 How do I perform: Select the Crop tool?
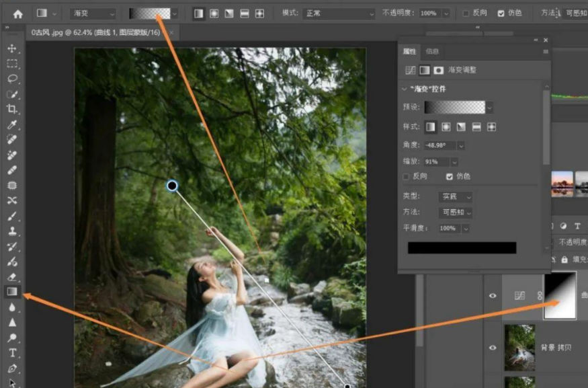(12, 109)
